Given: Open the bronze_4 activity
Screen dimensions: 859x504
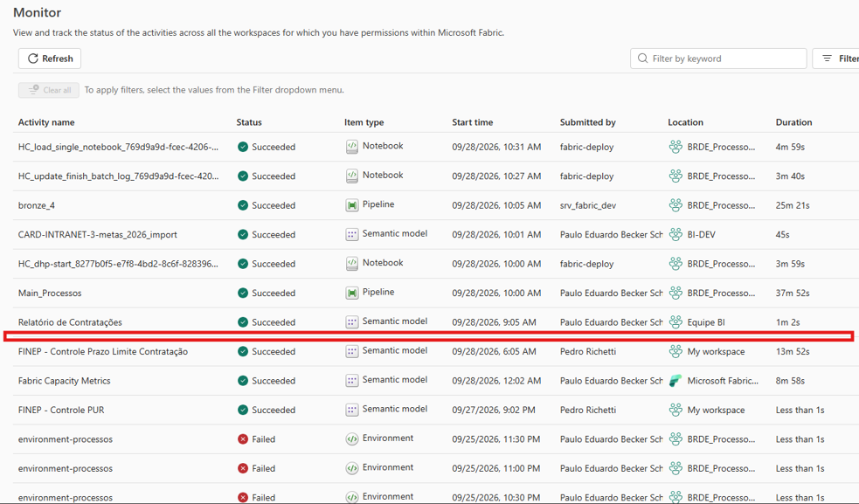Looking at the screenshot, I should [37, 205].
